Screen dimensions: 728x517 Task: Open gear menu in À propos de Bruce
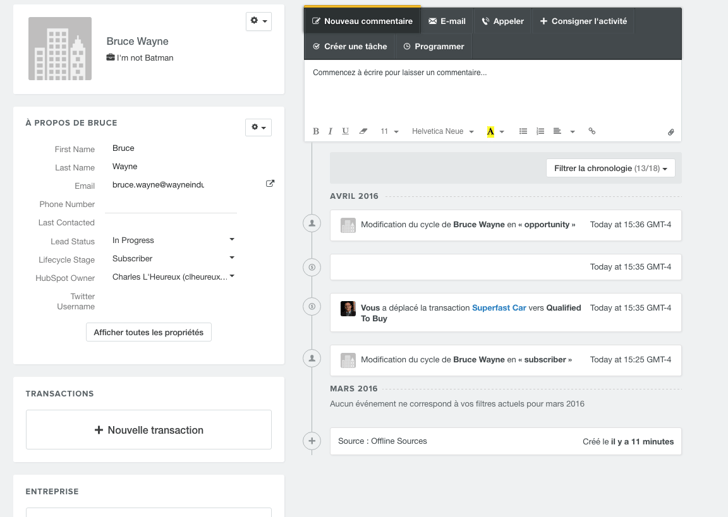[259, 127]
